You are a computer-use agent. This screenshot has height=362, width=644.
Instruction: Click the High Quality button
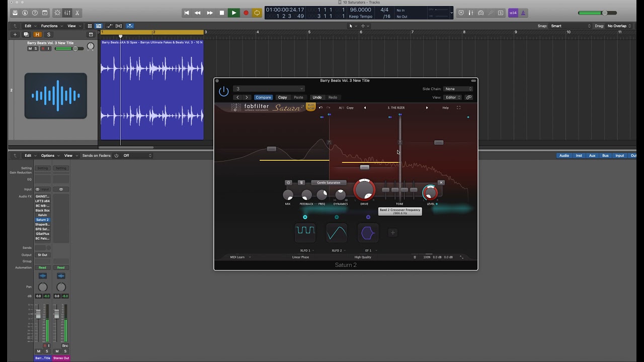click(x=363, y=257)
